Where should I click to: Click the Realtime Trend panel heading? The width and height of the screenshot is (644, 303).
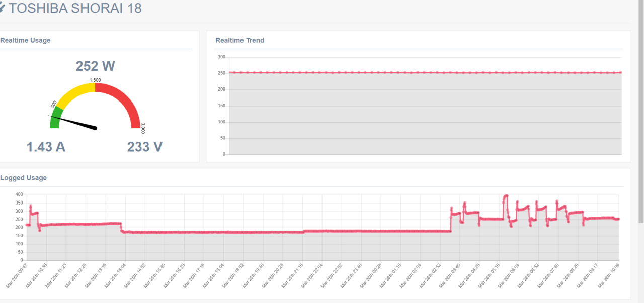(x=240, y=40)
